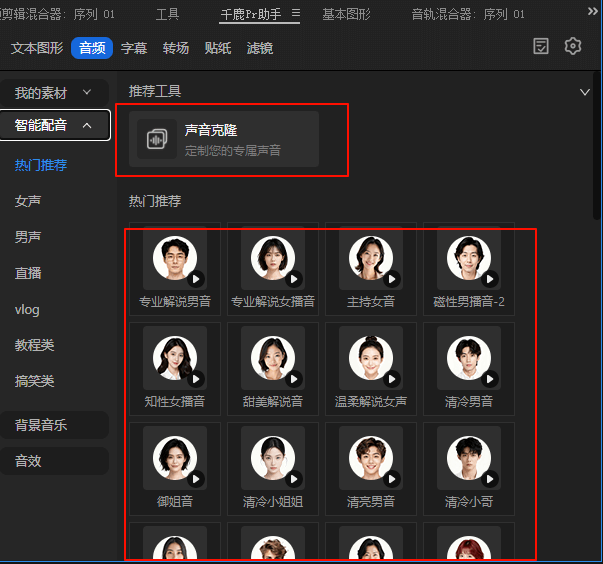
Task: Select the 男声 category
Action: 28,237
